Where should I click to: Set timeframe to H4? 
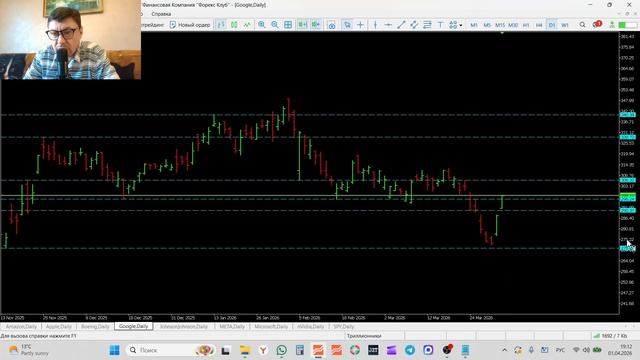[539, 25]
